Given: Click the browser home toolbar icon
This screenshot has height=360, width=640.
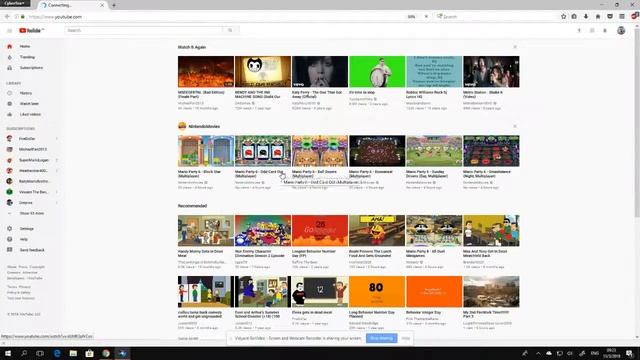Looking at the screenshot, I should [598, 17].
